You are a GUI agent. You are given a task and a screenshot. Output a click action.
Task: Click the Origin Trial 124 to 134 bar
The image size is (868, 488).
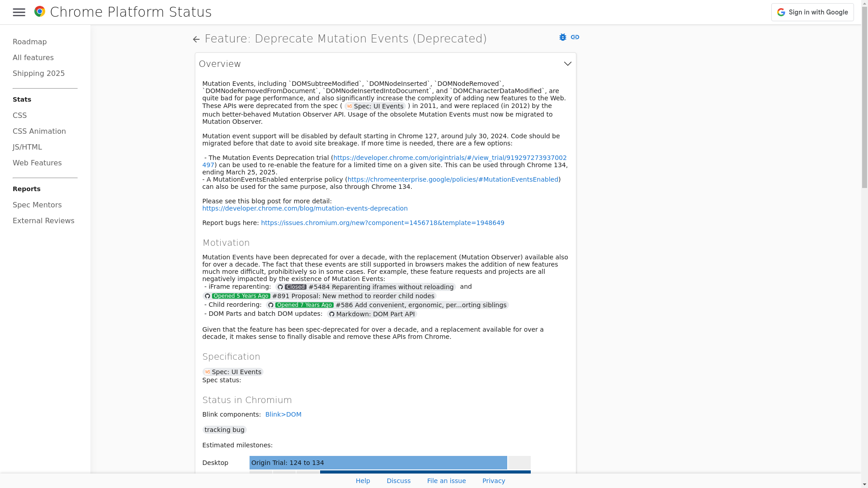click(378, 463)
